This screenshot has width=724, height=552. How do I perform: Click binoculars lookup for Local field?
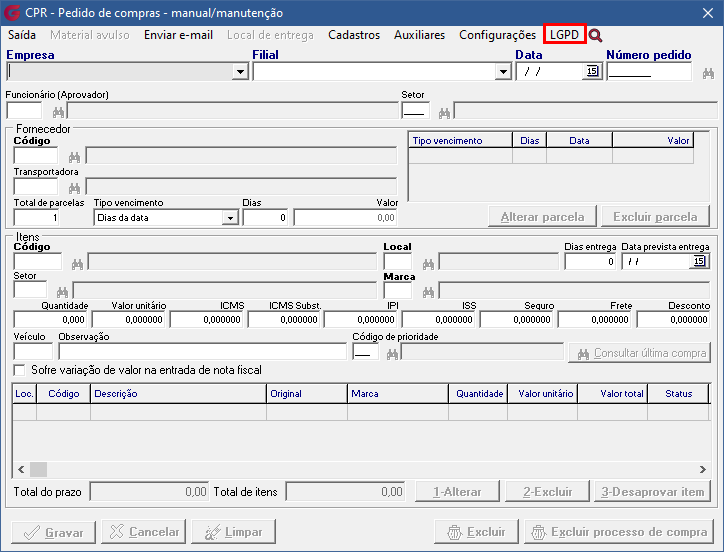coord(428,264)
